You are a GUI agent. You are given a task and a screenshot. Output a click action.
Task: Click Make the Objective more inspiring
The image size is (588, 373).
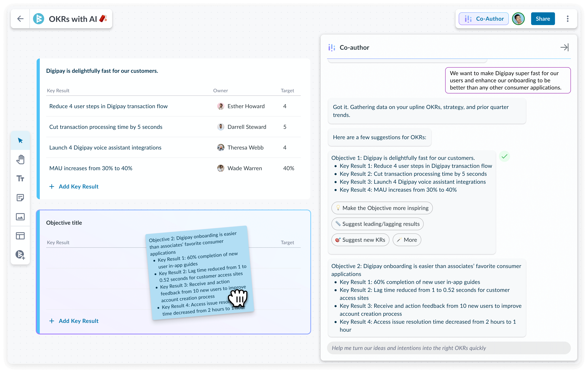pos(382,208)
